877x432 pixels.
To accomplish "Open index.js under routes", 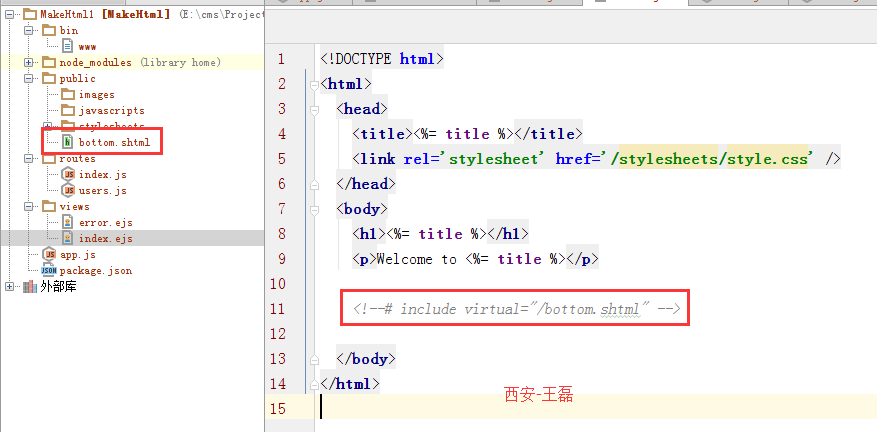I will pyautogui.click(x=103, y=175).
